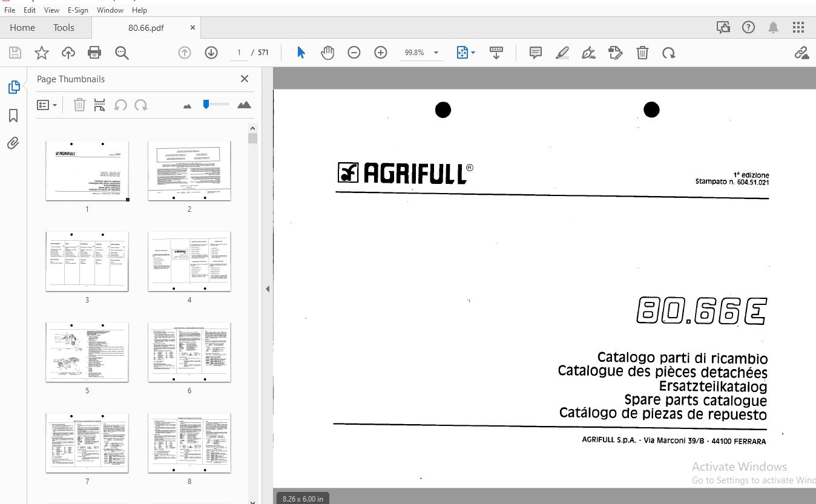Select the 80.66.pdf document tab
This screenshot has width=816, height=504.
146,27
